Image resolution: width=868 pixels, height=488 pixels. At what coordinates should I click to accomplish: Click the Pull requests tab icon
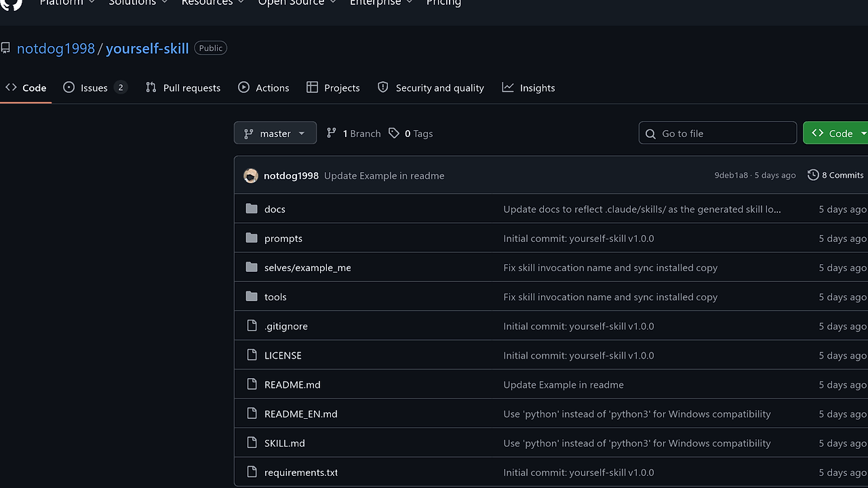(151, 87)
